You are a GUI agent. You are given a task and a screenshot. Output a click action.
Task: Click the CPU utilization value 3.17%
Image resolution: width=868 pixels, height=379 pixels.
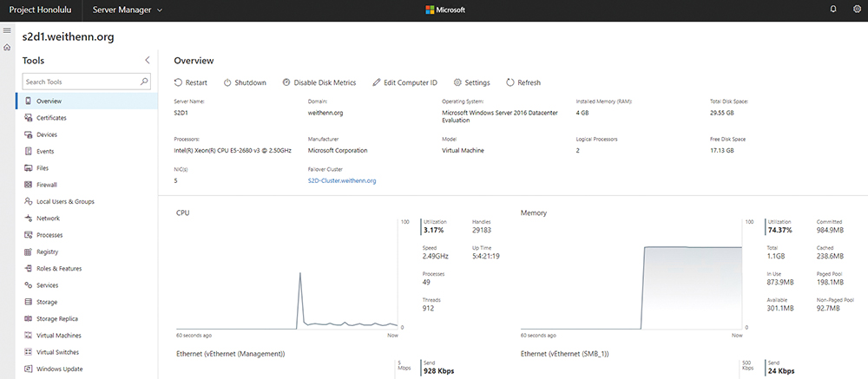coord(433,230)
